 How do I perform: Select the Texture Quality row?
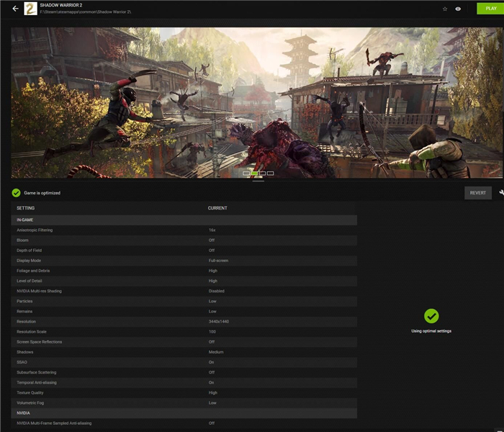pyautogui.click(x=184, y=393)
